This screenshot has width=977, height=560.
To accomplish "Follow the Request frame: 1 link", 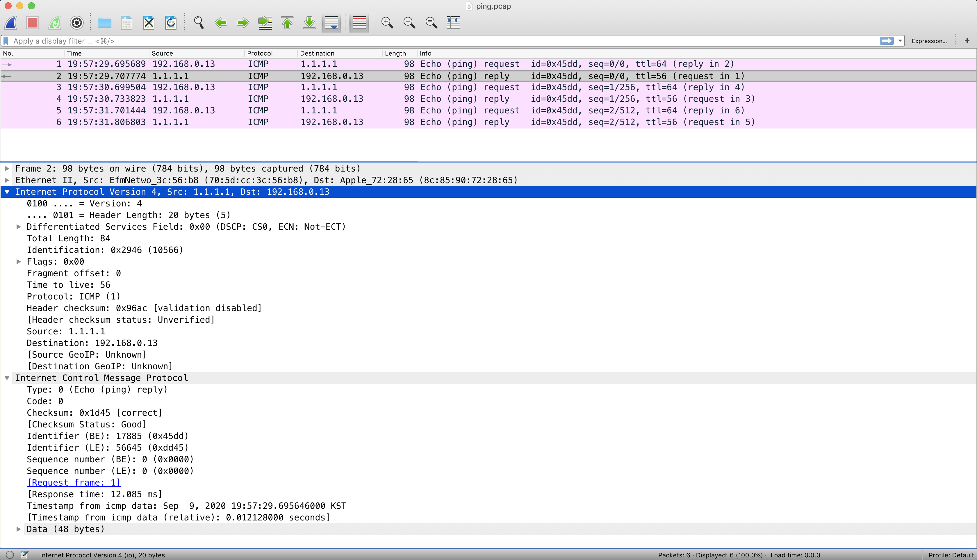I will (74, 483).
